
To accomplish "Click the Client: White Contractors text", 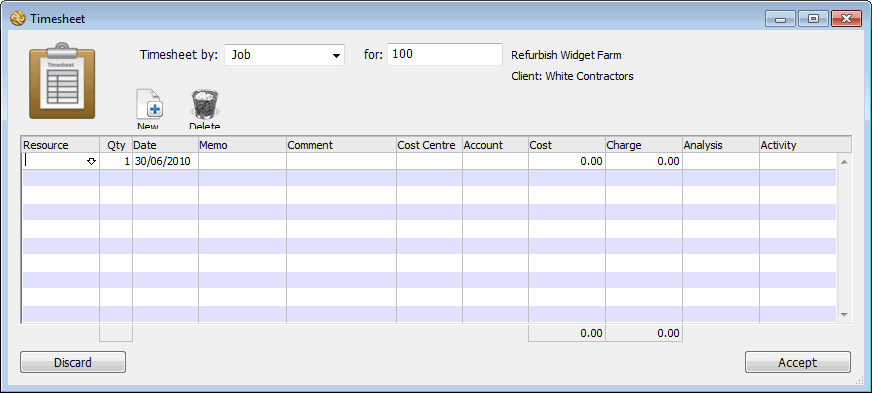I will click(572, 76).
